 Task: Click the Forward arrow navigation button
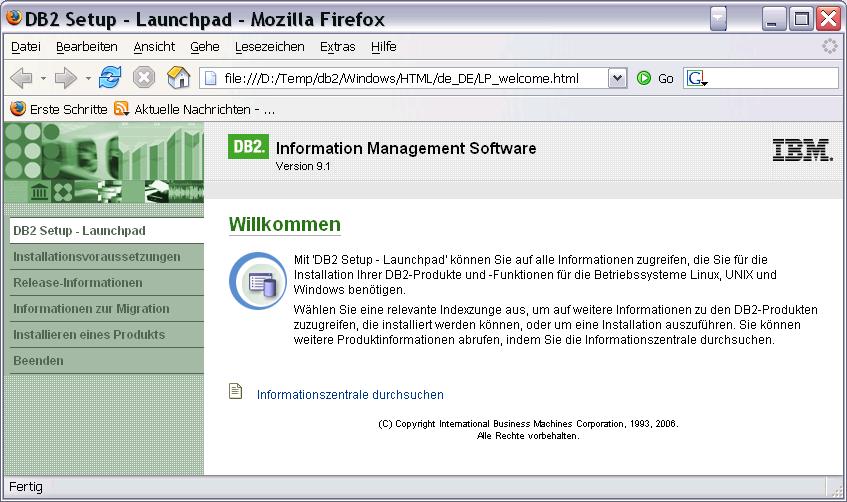pyautogui.click(x=66, y=78)
